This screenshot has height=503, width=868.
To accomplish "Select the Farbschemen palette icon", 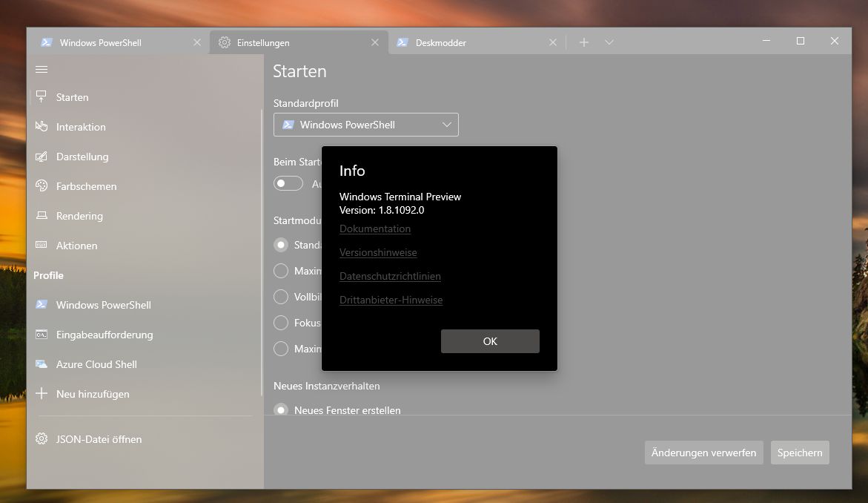I will pos(42,185).
